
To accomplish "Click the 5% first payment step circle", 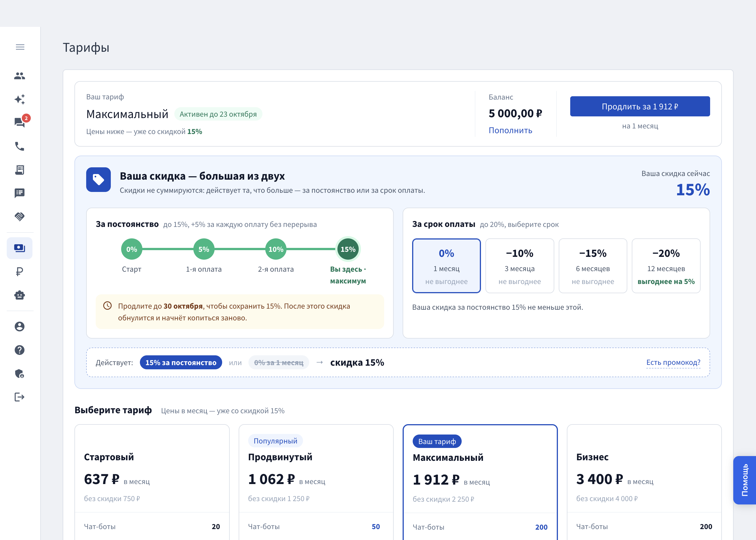I will (x=204, y=249).
